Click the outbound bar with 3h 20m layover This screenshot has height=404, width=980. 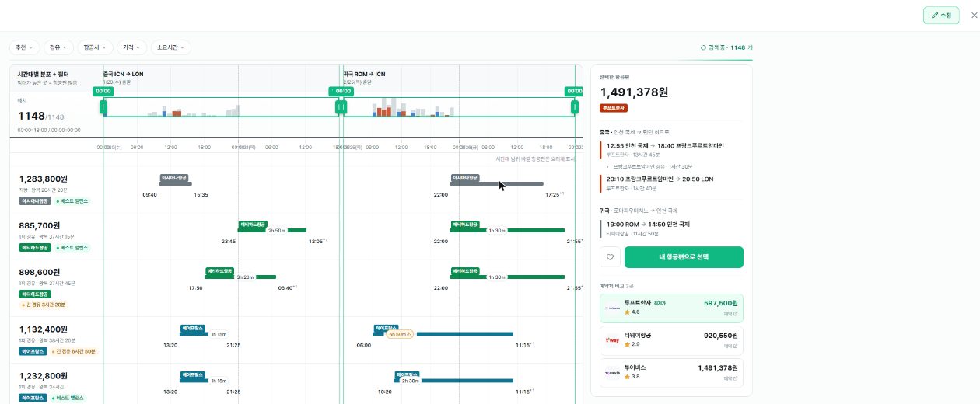(240, 277)
